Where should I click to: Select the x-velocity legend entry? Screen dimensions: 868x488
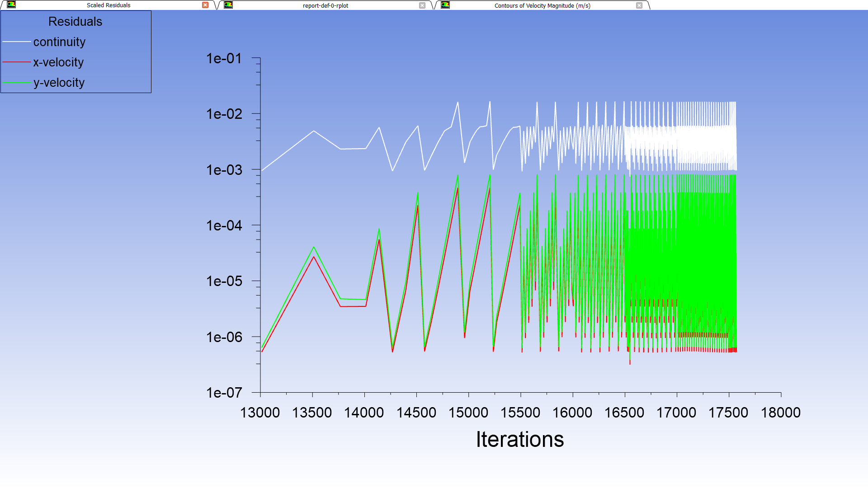click(x=58, y=62)
